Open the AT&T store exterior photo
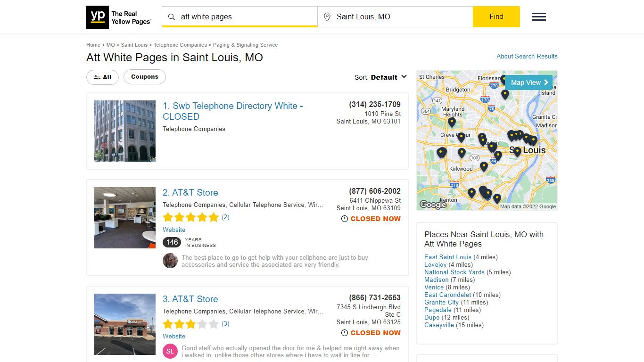This screenshot has width=644, height=362. tap(125, 324)
